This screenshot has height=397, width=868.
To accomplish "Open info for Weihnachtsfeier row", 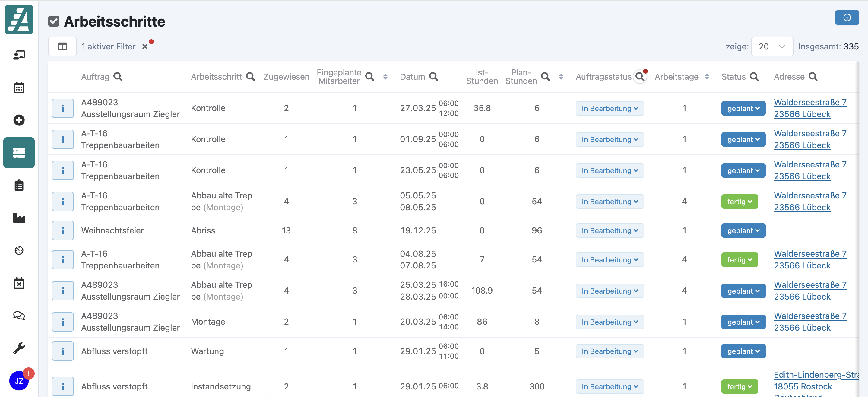I will click(63, 230).
